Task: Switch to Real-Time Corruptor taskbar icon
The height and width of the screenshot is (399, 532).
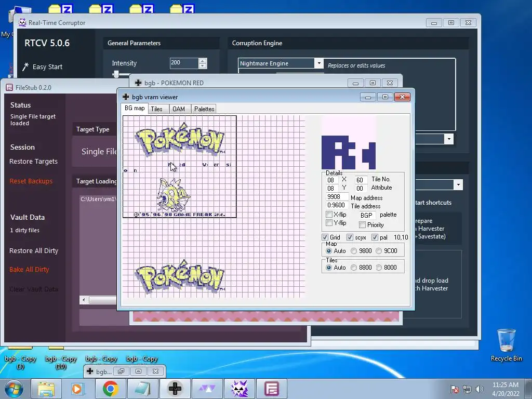Action: 239,389
